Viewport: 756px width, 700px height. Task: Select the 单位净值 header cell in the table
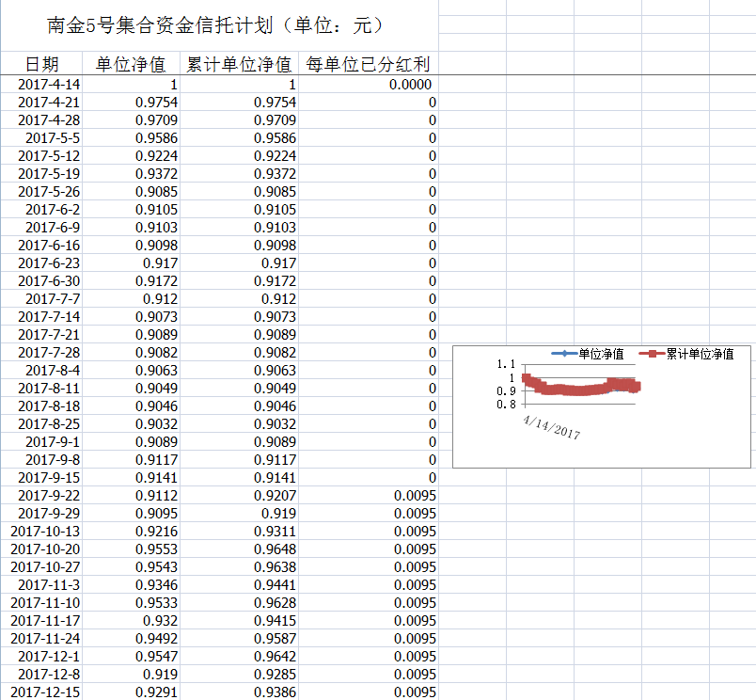point(131,64)
